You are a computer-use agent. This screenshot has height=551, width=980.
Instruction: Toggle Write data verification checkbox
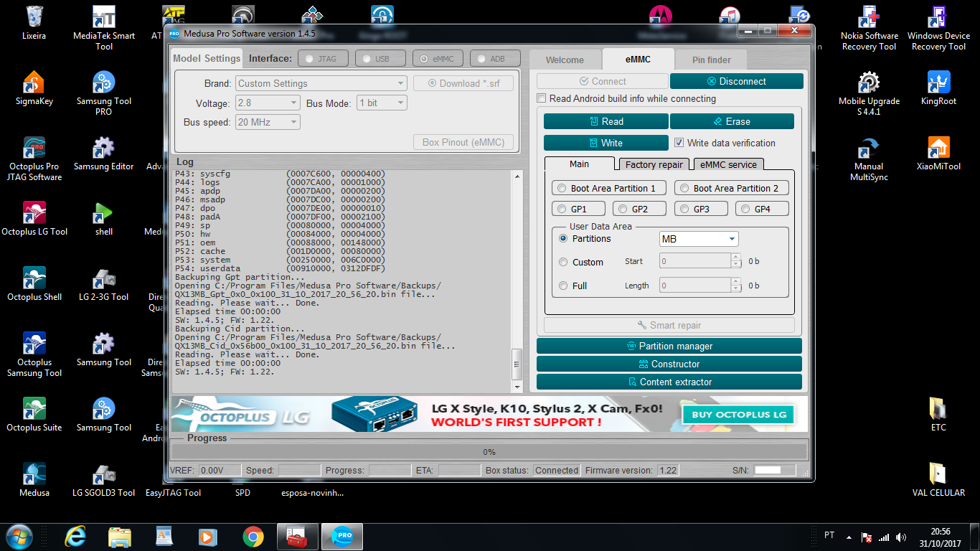(x=679, y=143)
